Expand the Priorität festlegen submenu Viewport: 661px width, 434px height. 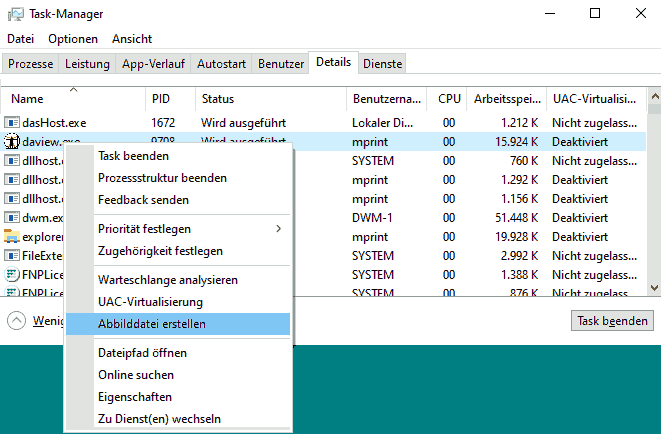tap(178, 229)
